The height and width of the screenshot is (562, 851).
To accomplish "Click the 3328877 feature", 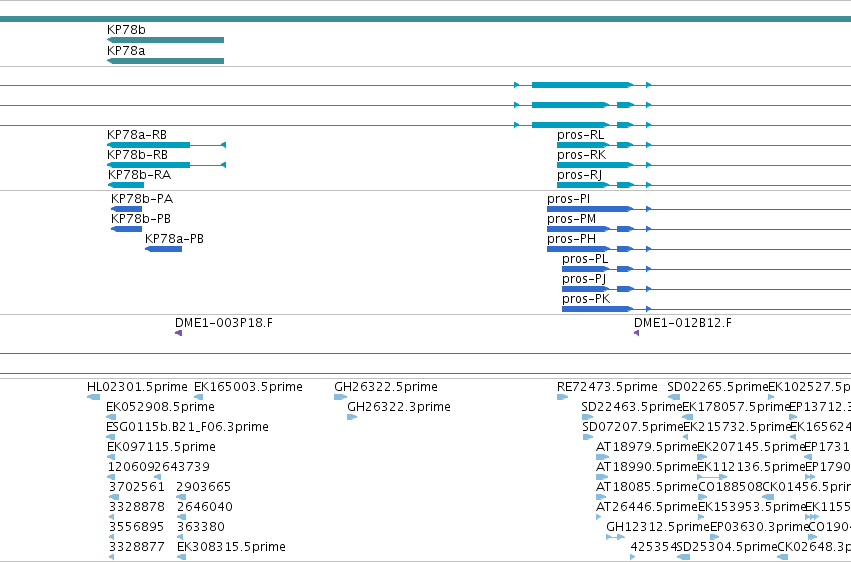I will 112,557.
